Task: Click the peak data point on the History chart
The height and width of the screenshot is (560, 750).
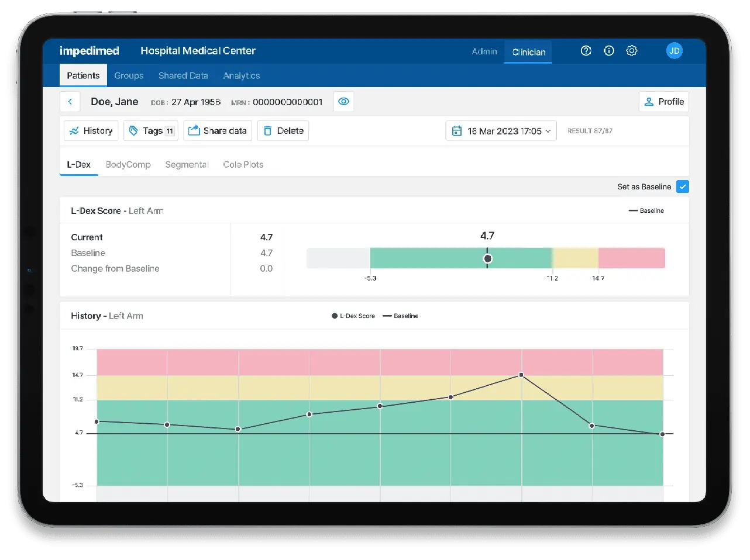Action: [521, 375]
